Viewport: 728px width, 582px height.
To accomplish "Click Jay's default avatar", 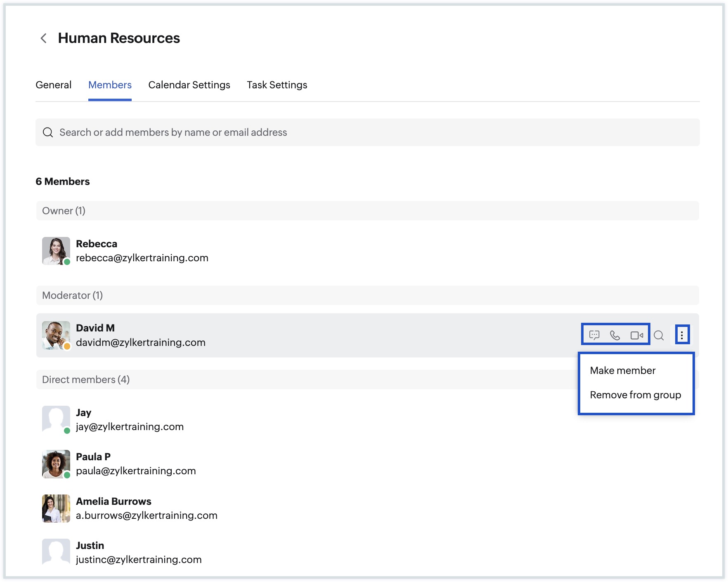I will (56, 419).
